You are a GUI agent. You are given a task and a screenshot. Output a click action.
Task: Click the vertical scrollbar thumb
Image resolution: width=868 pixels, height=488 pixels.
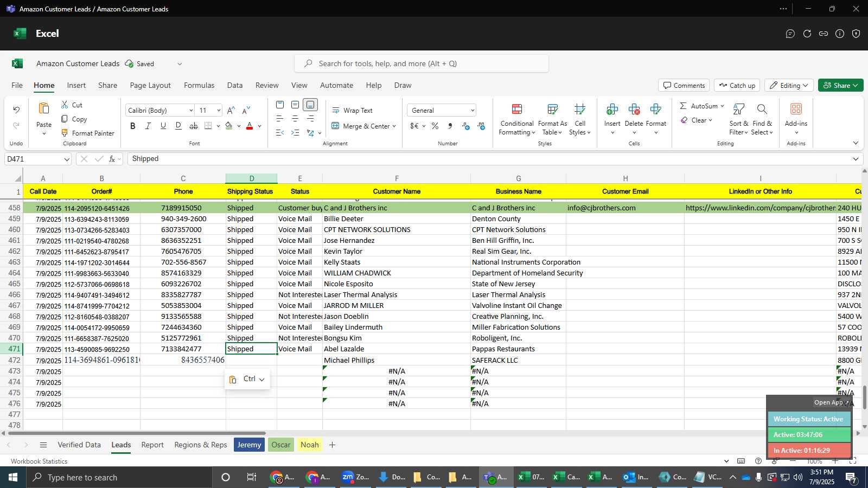pos(864,397)
